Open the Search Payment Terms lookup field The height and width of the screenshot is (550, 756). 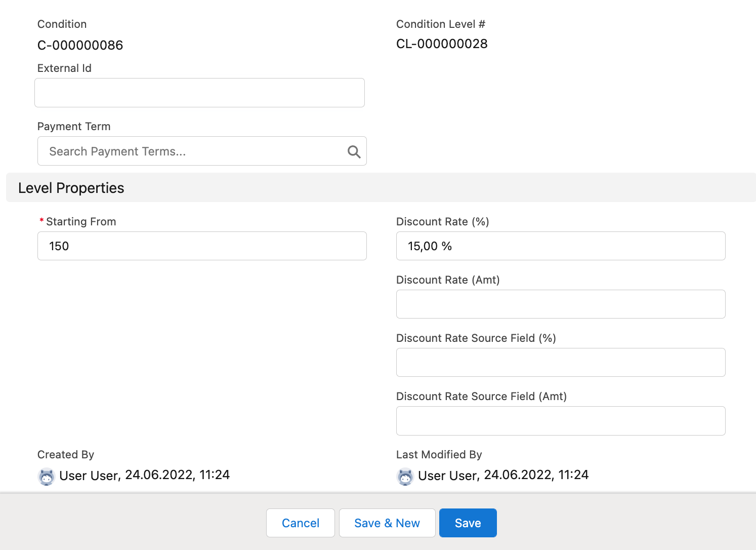click(192, 151)
